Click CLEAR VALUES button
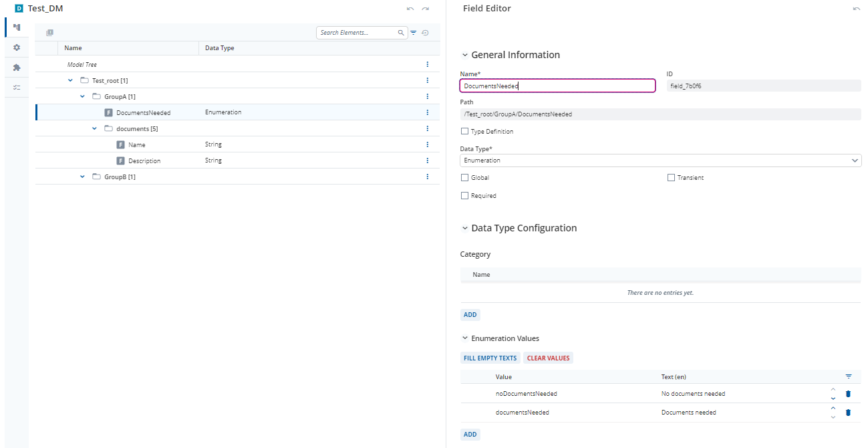 click(x=549, y=358)
